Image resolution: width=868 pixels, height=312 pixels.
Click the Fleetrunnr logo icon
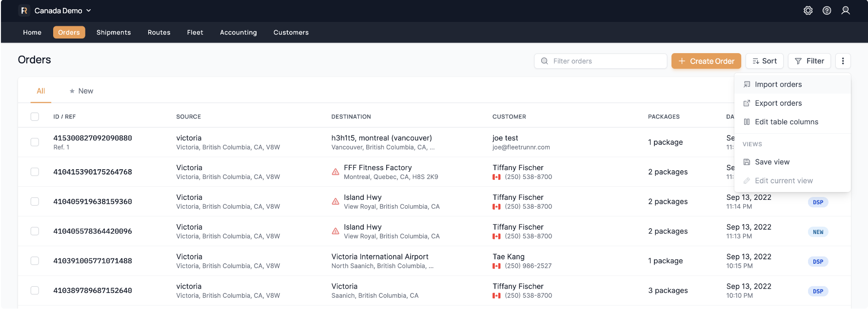24,11
